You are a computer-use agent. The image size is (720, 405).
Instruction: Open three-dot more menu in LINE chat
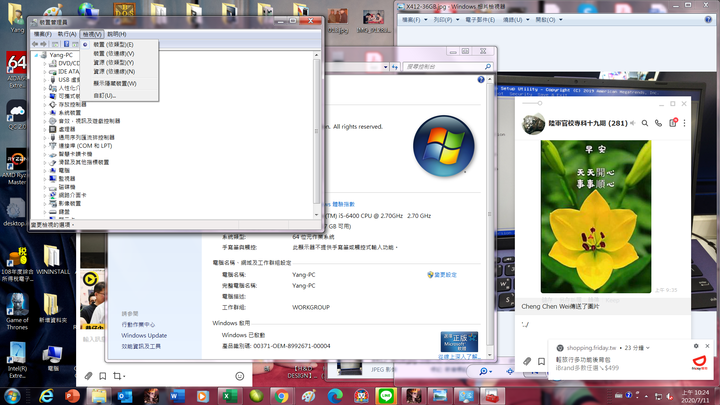(684, 123)
